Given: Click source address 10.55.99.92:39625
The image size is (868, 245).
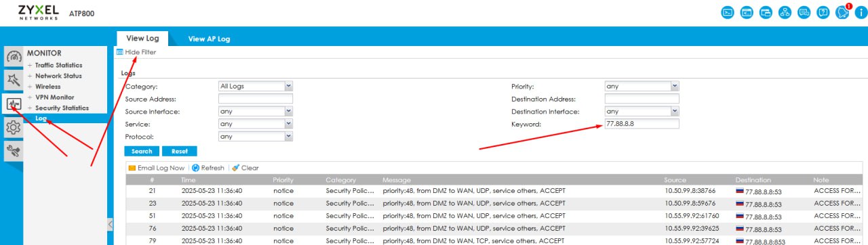Looking at the screenshot, I should [692, 228].
